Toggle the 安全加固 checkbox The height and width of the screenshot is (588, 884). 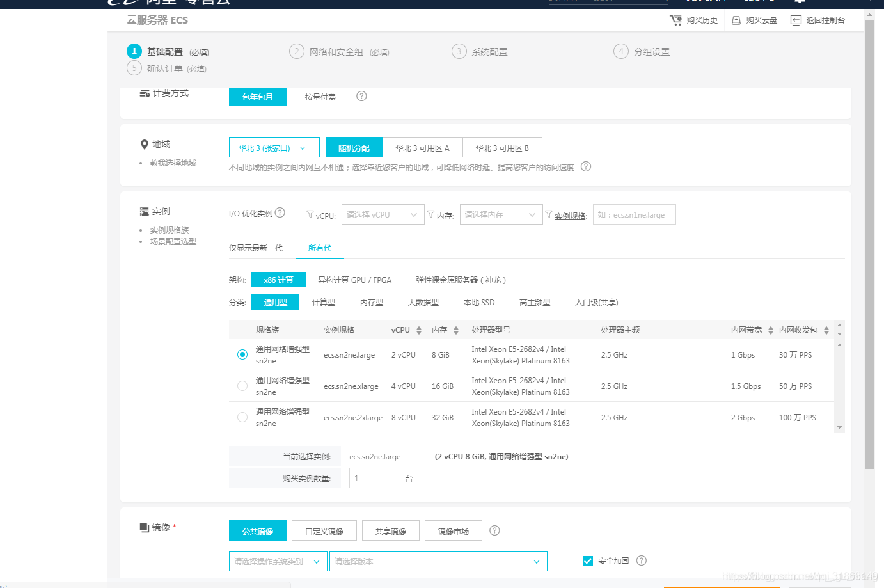coord(588,561)
